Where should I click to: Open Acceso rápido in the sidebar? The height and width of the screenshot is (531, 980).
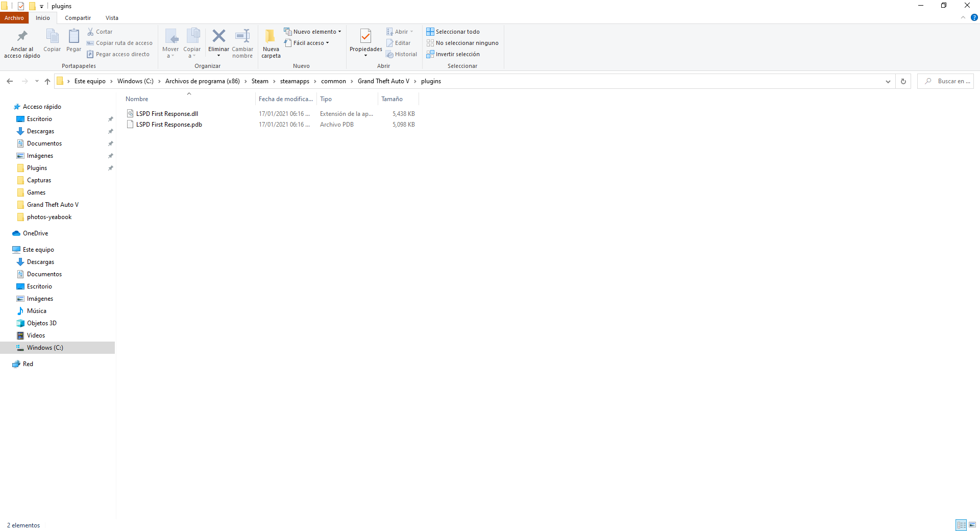[x=42, y=107]
